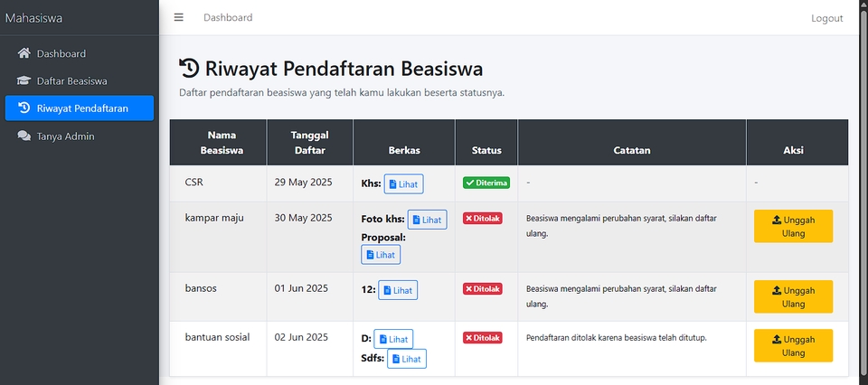
Task: Click the Mahasiswa brand title
Action: [33, 18]
